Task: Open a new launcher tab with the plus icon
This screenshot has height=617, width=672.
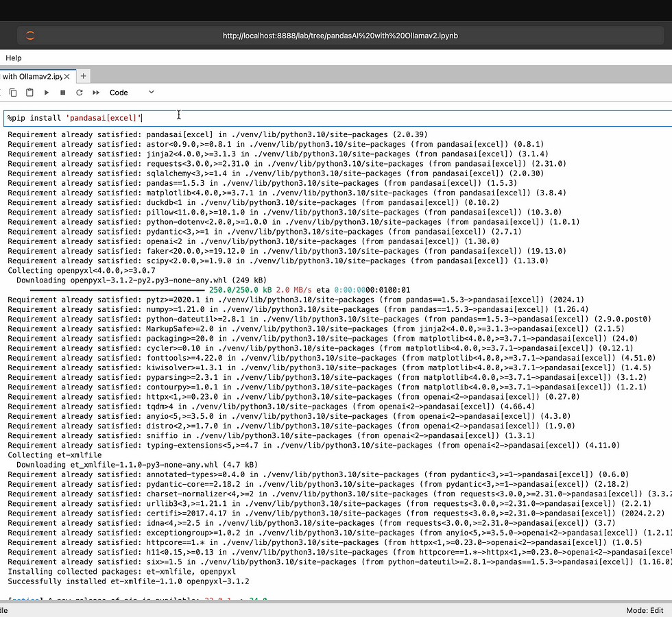Action: [x=83, y=76]
